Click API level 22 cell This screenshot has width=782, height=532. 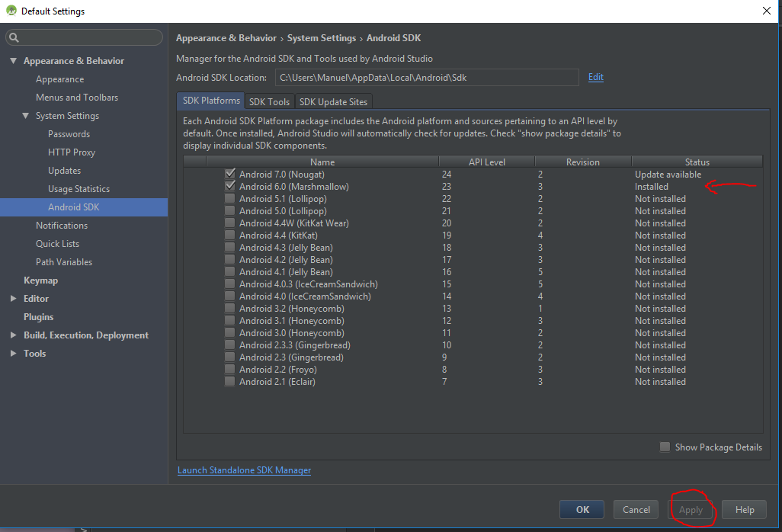click(447, 198)
